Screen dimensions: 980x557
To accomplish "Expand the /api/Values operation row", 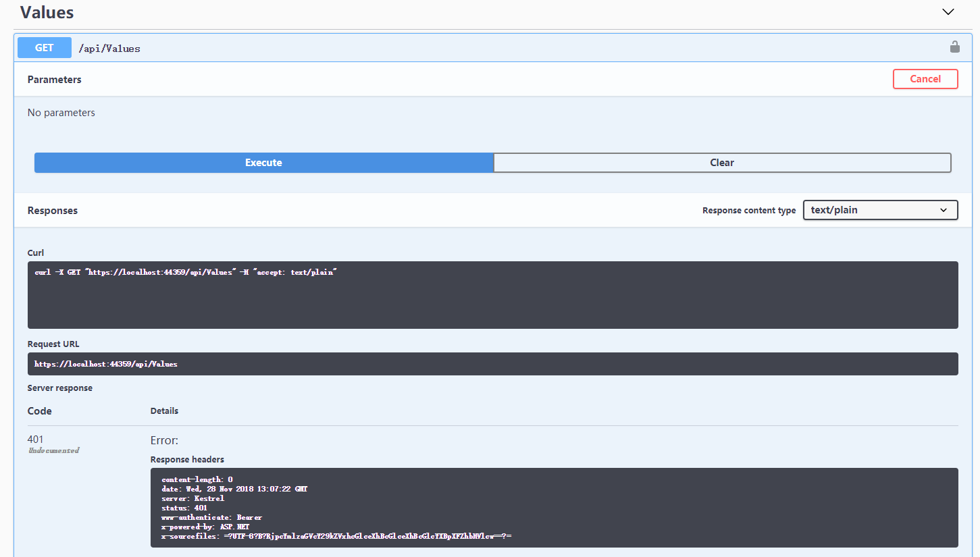I will click(473, 47).
